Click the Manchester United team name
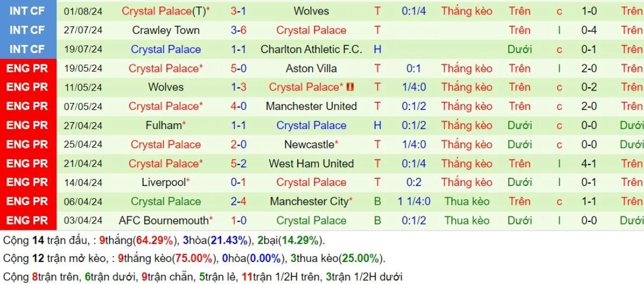Viewport: 644px width, 284px height. coord(311,106)
